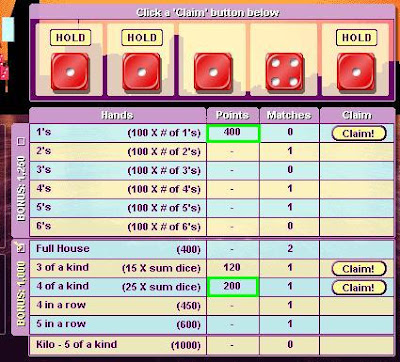The width and height of the screenshot is (400, 362).
Task: Claim the 3 of a kind hand
Action: pos(359,269)
